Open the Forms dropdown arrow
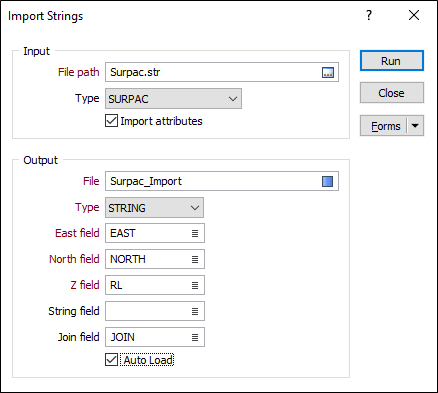 (415, 126)
